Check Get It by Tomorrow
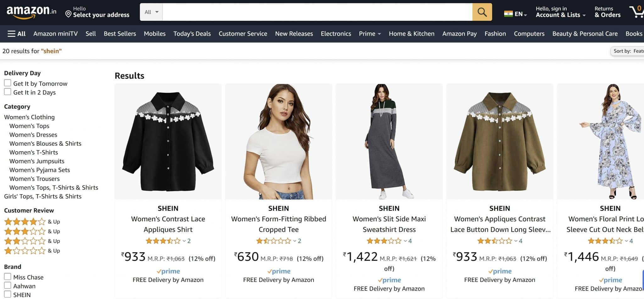Screen dimensions: 644x299 [x=8, y=83]
